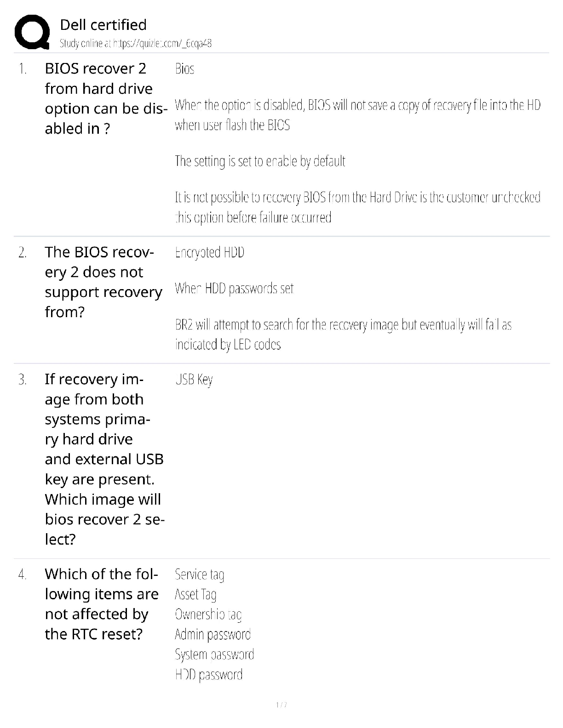Select the 'setting is set to enable by default' line

260,161
